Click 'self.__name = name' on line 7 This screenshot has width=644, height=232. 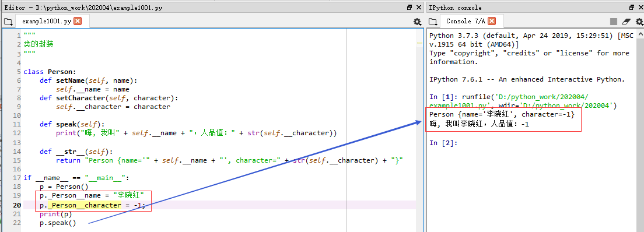[x=93, y=89]
